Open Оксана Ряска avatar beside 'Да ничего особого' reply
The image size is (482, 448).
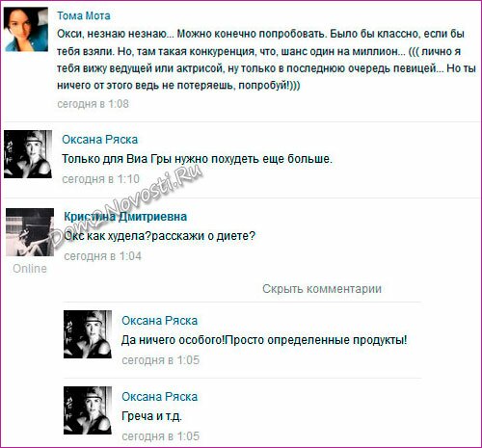coord(88,334)
